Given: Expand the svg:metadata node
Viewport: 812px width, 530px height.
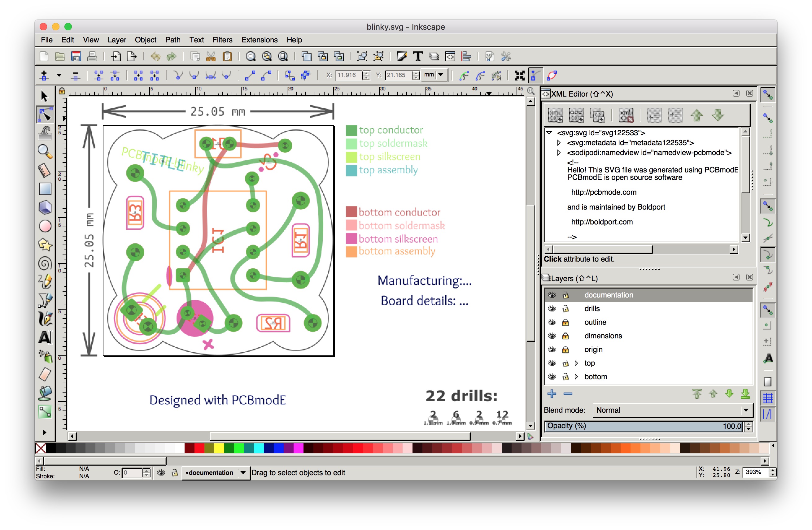Looking at the screenshot, I should pyautogui.click(x=559, y=142).
